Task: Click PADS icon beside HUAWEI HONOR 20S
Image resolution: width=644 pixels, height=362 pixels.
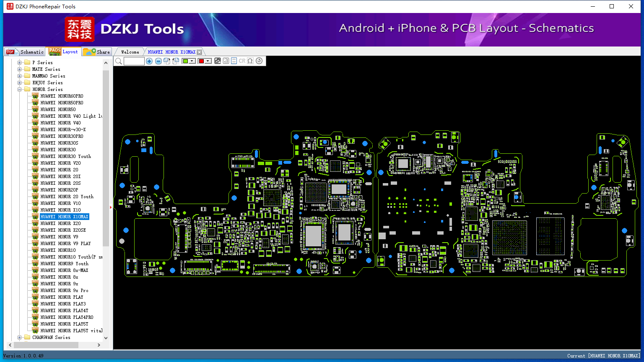Action: click(x=35, y=183)
